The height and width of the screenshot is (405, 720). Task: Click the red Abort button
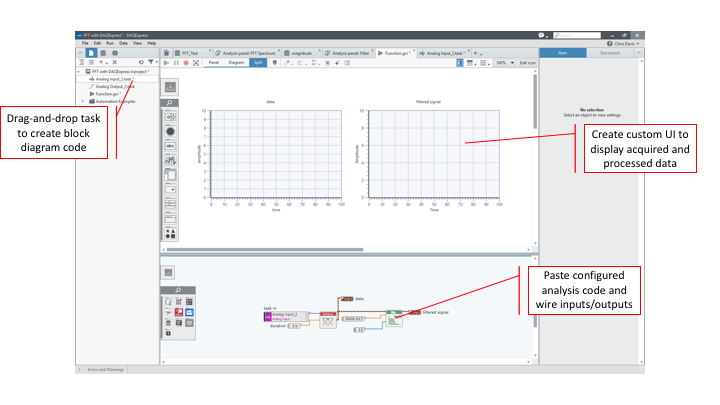[187, 62]
